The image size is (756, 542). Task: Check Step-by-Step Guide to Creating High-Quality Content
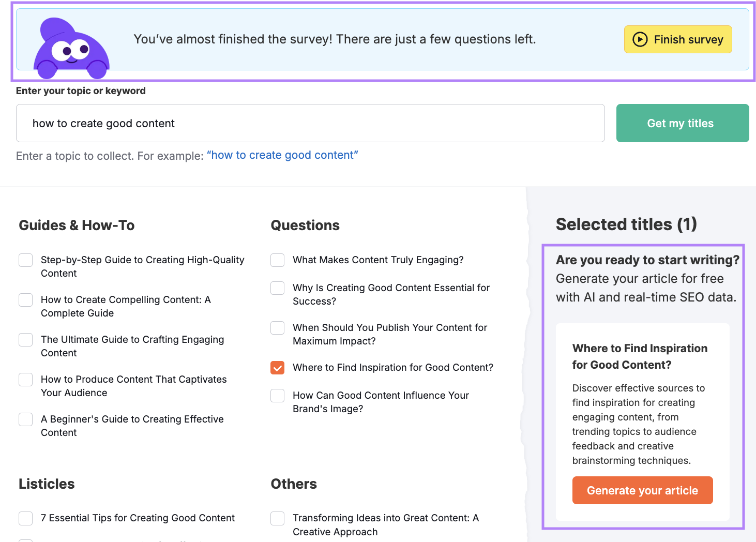[x=26, y=260]
